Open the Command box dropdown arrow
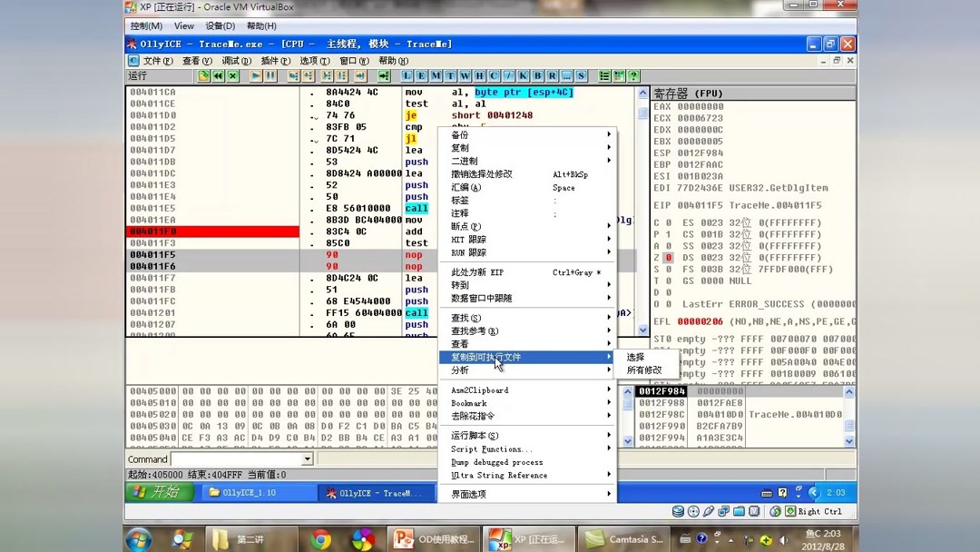The height and width of the screenshot is (552, 980). 309,458
